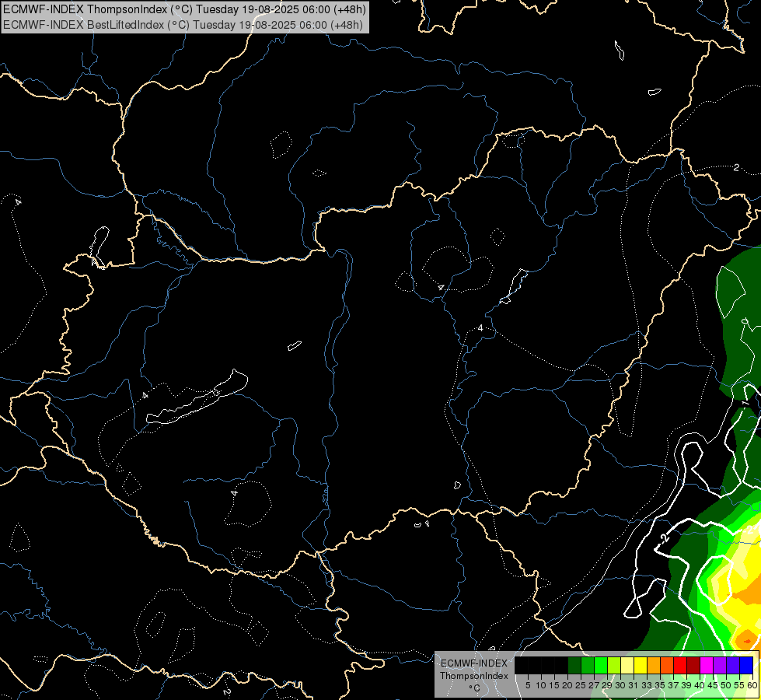Click the legend tick label 5
The width and height of the screenshot is (761, 700).
528,685
